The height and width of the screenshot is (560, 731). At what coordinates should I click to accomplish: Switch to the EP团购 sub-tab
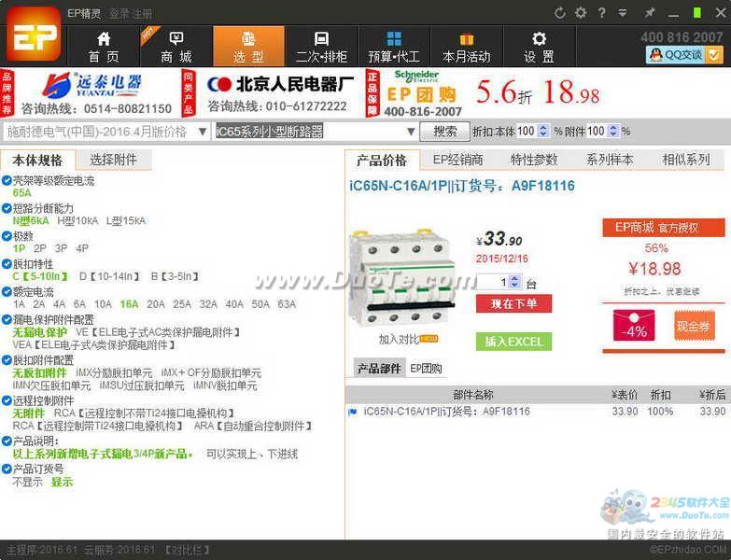[x=426, y=369]
